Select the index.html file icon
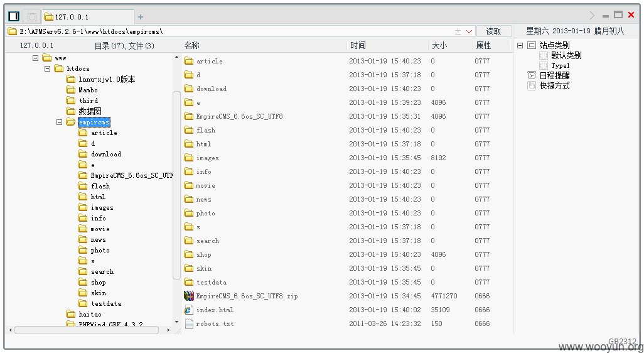The height and width of the screenshot is (353, 644). pos(188,310)
